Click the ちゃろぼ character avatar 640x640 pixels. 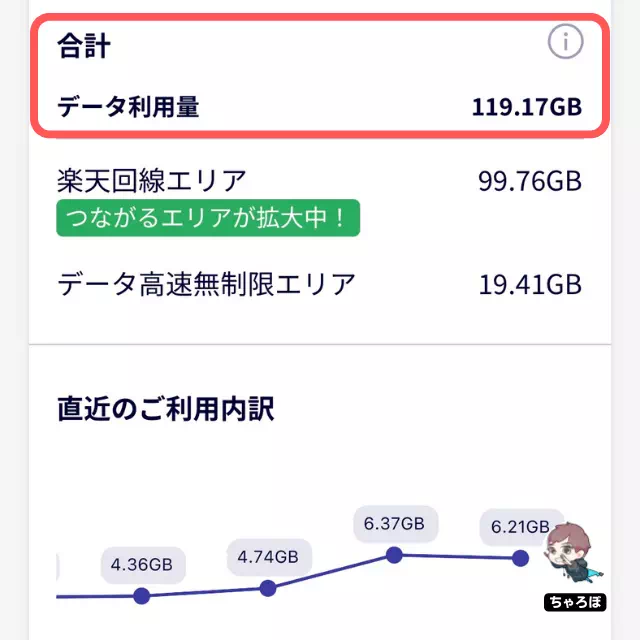point(572,552)
